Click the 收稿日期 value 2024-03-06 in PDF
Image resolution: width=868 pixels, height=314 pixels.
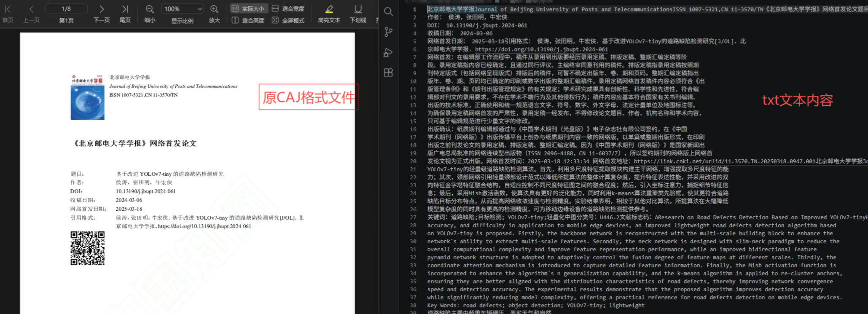click(x=129, y=200)
